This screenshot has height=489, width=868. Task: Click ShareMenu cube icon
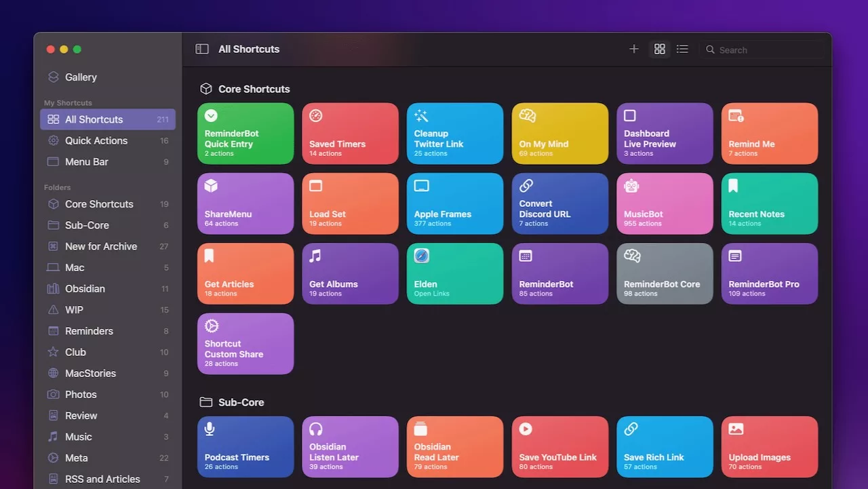[x=211, y=186]
